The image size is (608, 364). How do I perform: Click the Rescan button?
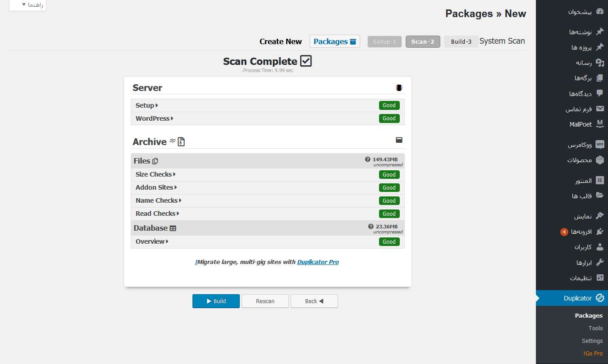point(265,301)
